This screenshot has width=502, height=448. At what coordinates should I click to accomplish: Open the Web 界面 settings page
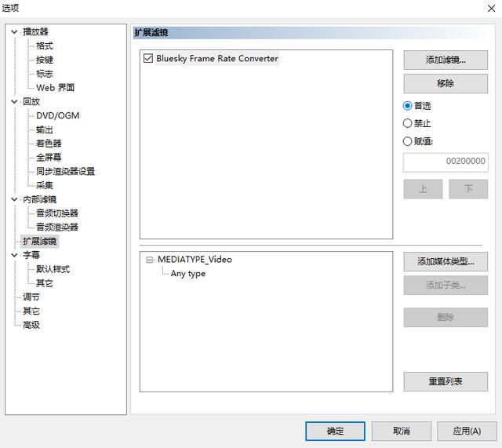[56, 87]
